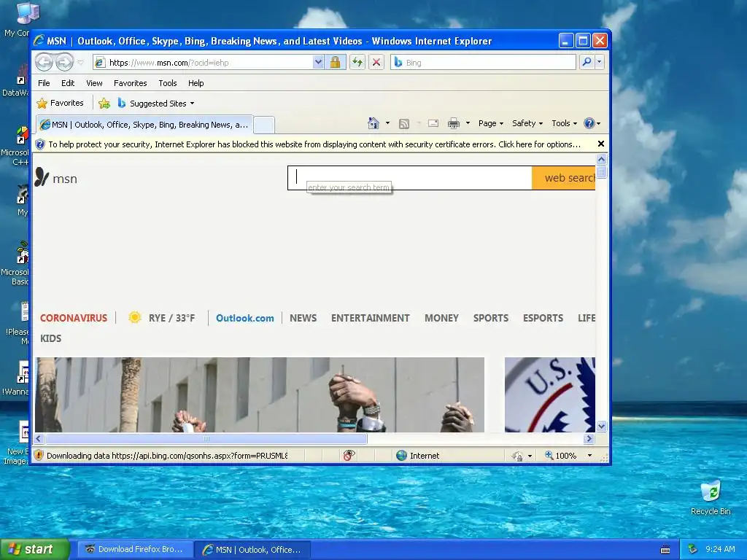Click the horizontal scrollbar right arrow

coord(589,438)
